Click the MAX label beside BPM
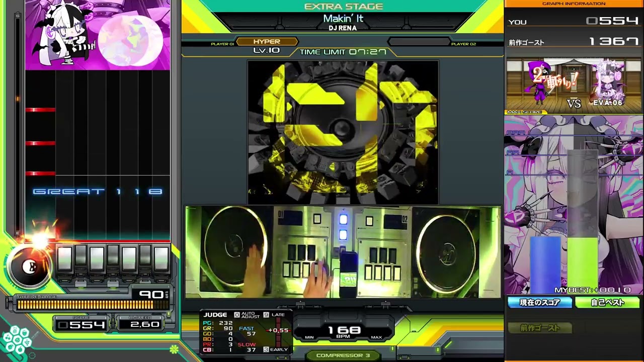 (376, 337)
